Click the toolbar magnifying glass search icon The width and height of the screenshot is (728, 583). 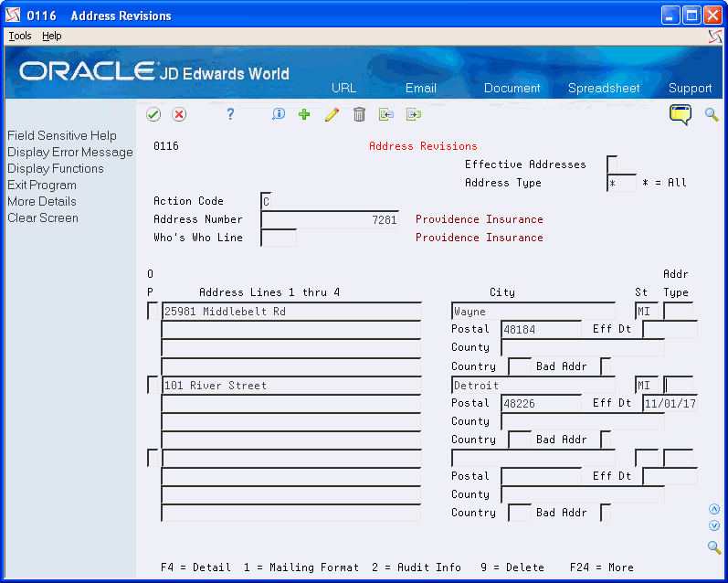click(x=712, y=114)
